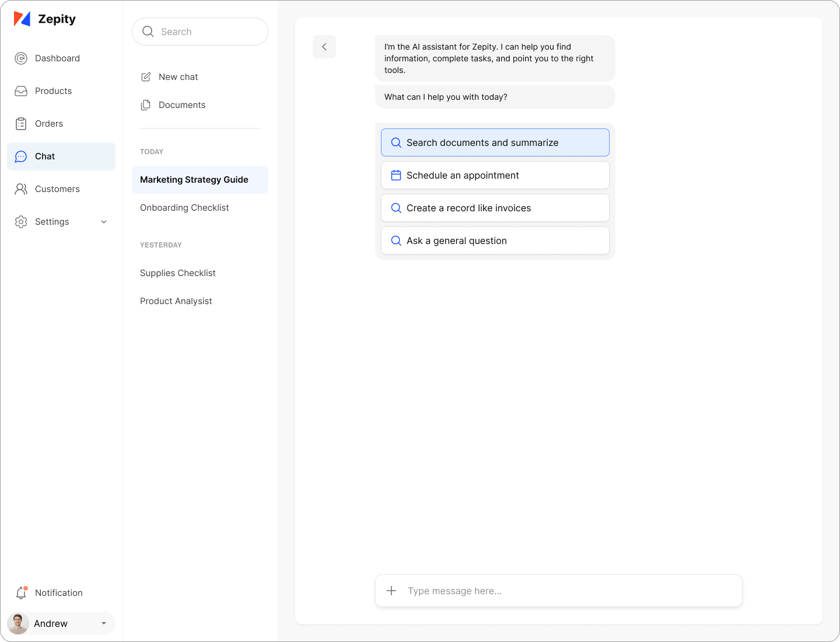The height and width of the screenshot is (642, 840).
Task: Click the Documents file icon
Action: (146, 105)
